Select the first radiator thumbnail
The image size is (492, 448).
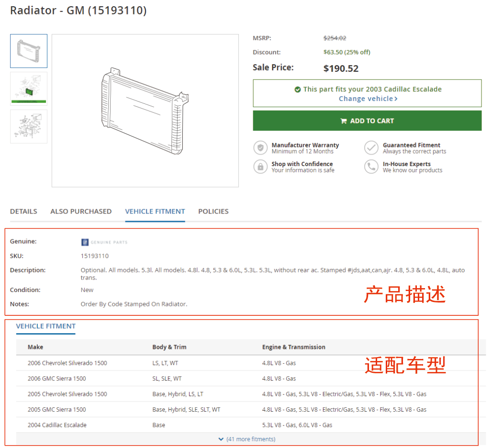click(x=29, y=51)
